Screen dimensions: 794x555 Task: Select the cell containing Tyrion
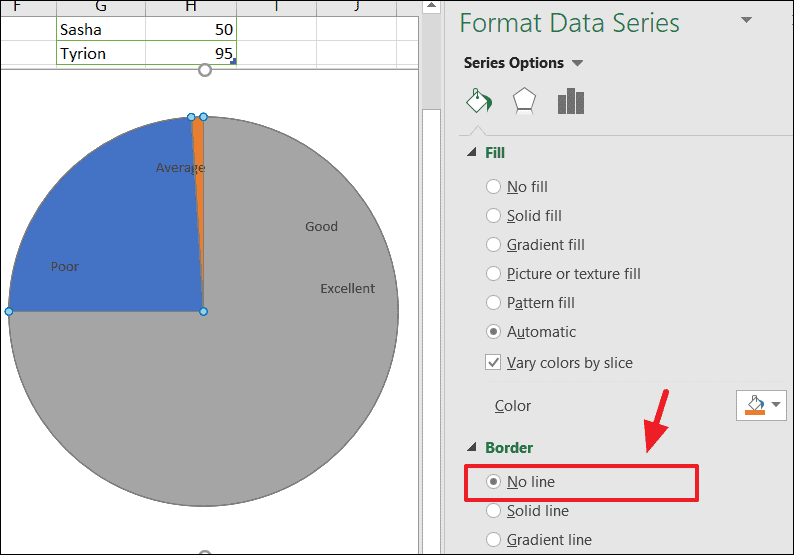101,53
